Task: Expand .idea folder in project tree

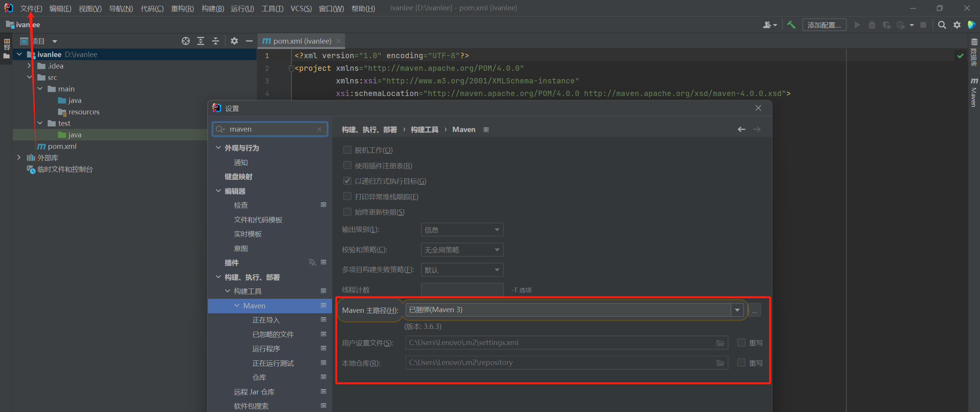Action: pos(29,66)
